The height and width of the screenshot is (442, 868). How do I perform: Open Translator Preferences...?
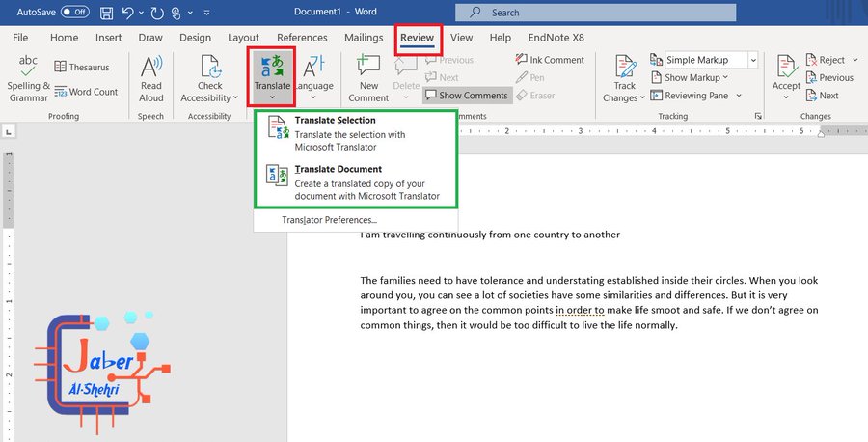[330, 220]
